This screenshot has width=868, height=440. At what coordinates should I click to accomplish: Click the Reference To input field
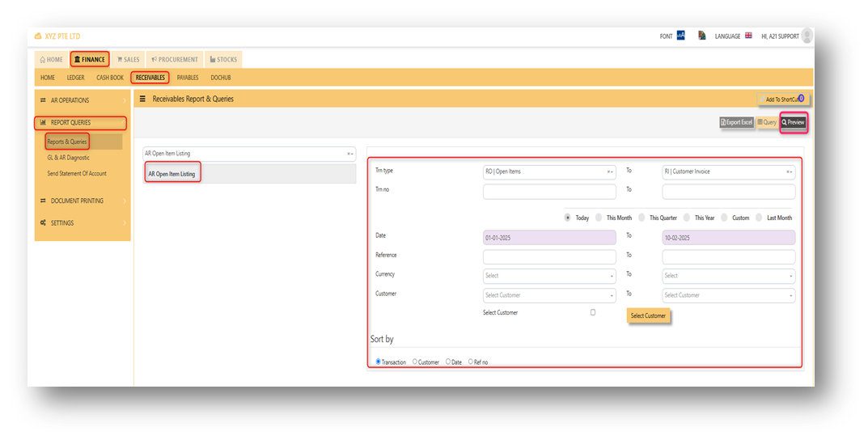729,257
